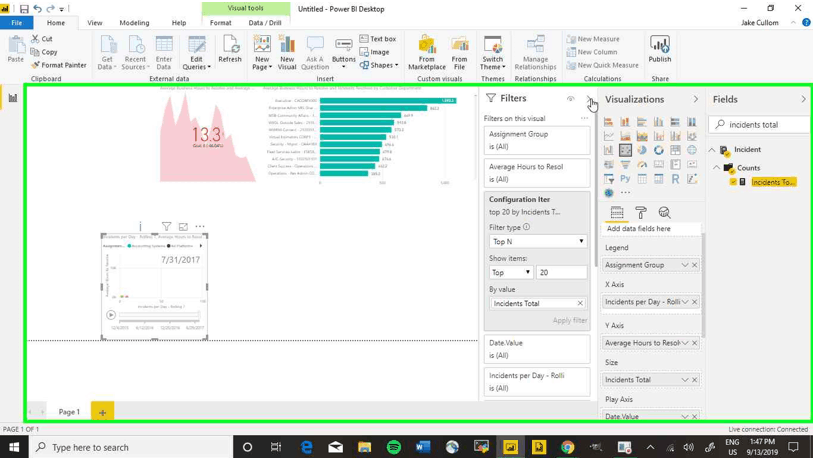Switch to the Format paint roller pane
This screenshot has height=460, width=815.
(641, 213)
